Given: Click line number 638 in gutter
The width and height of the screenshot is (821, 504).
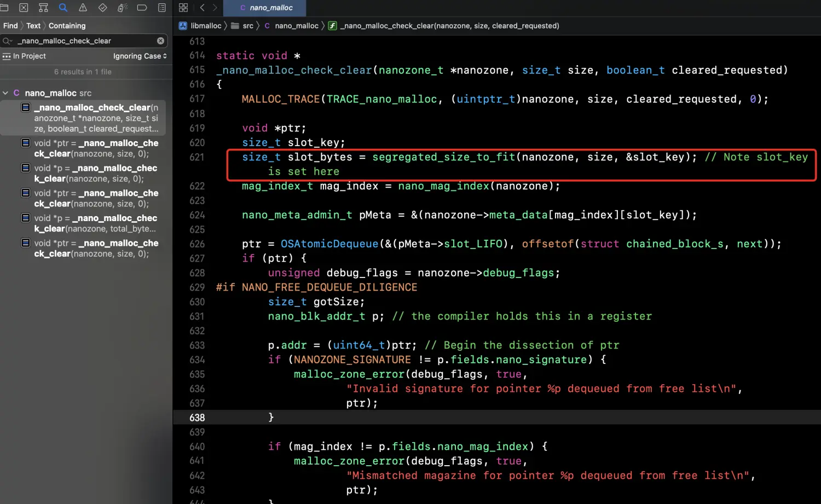Looking at the screenshot, I should pyautogui.click(x=197, y=418).
